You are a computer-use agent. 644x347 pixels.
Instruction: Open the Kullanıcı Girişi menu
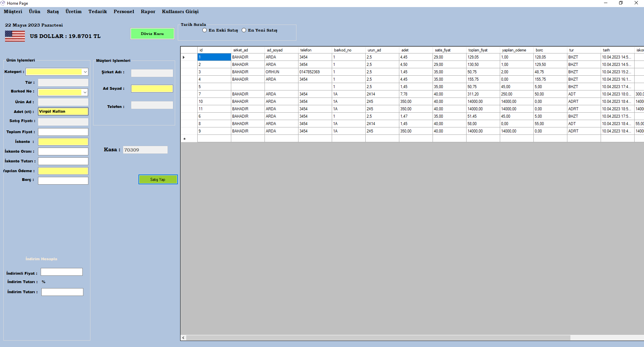[180, 11]
